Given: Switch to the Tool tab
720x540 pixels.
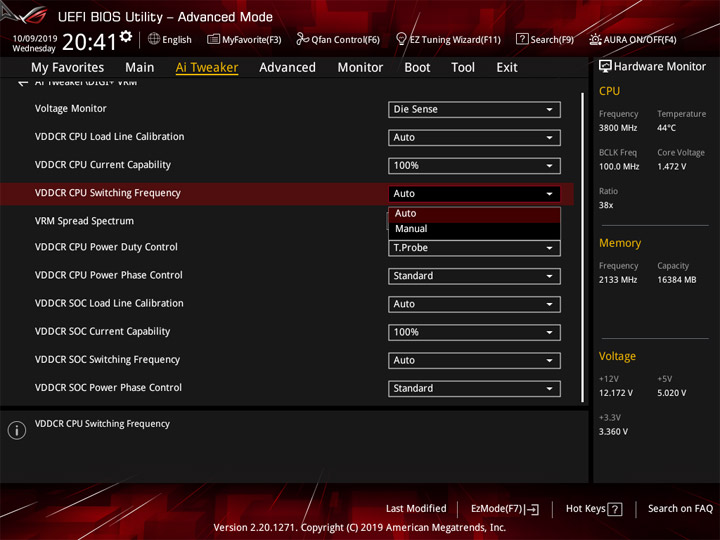Looking at the screenshot, I should pos(463,68).
